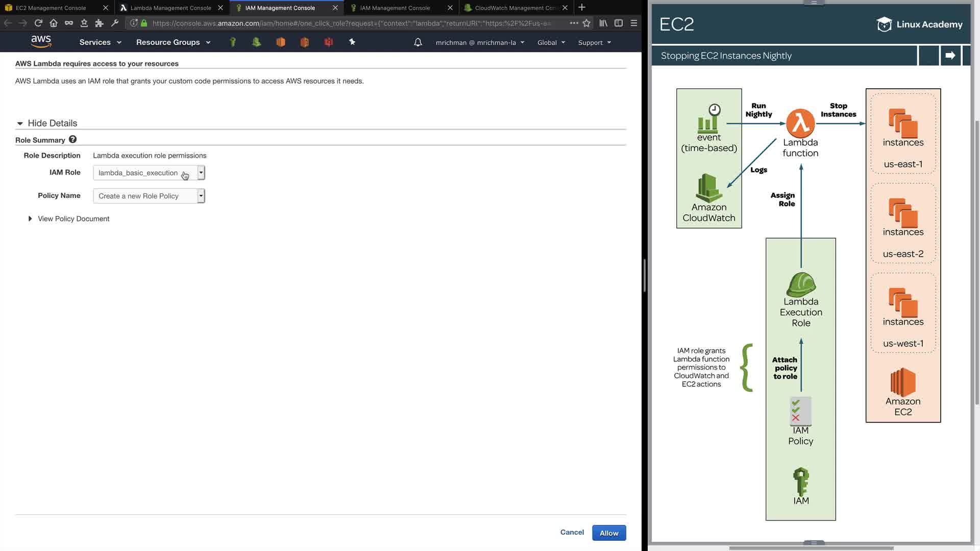980x551 pixels.
Task: Open the IAM Role dropdown
Action: click(x=149, y=173)
